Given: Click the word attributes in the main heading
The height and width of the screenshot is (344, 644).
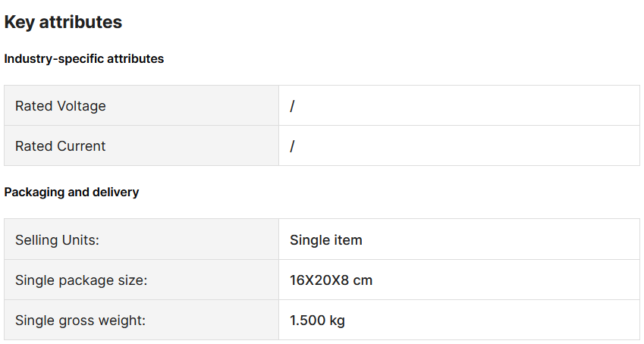Looking at the screenshot, I should pos(80,22).
